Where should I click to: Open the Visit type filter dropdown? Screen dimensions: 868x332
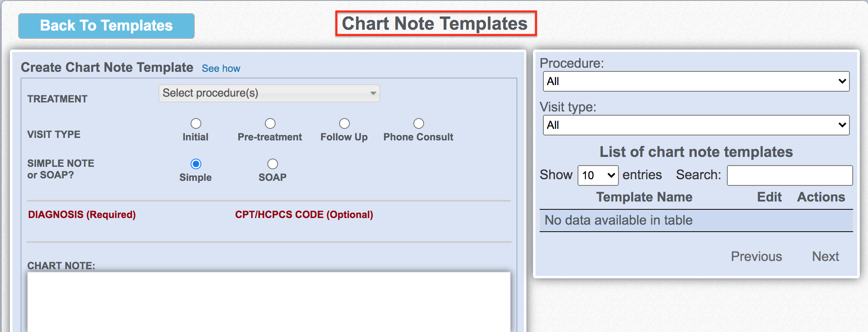click(696, 125)
